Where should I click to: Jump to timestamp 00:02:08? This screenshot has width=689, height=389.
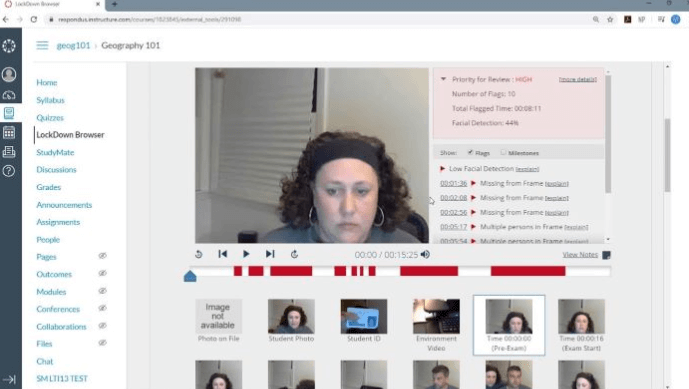point(453,198)
